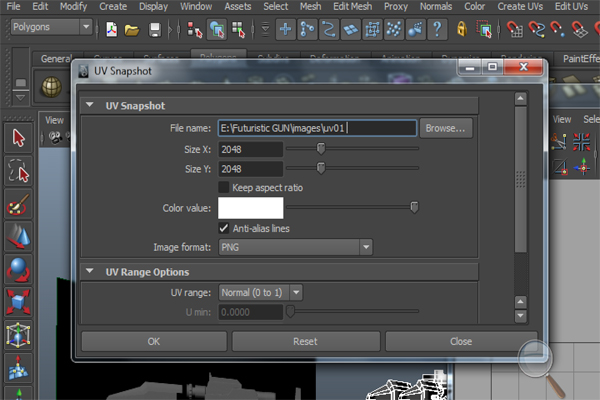Image resolution: width=600 pixels, height=400 pixels.
Task: Click the polygon sphere shelf icon
Action: 51,87
